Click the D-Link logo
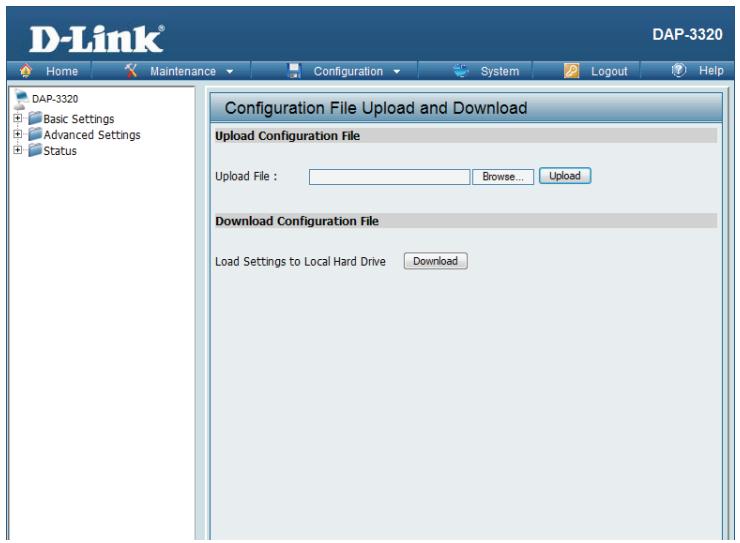Viewport: 740px width, 543px height. coord(97,39)
